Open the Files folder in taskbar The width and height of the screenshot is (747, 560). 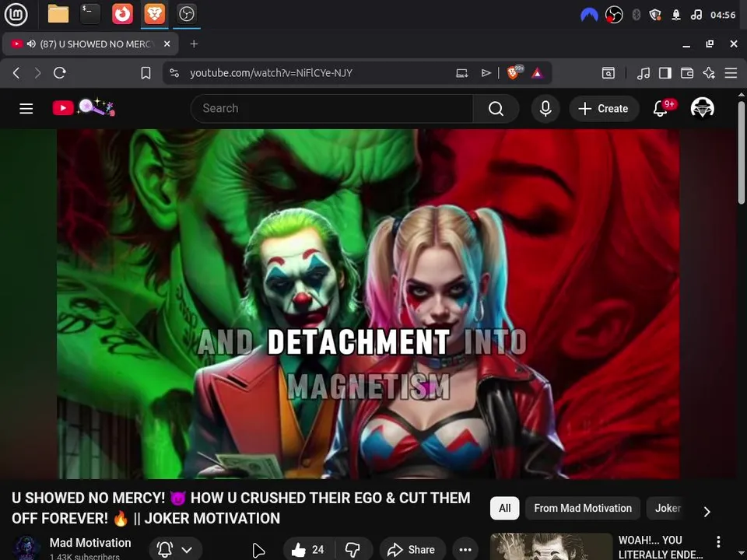tap(58, 14)
